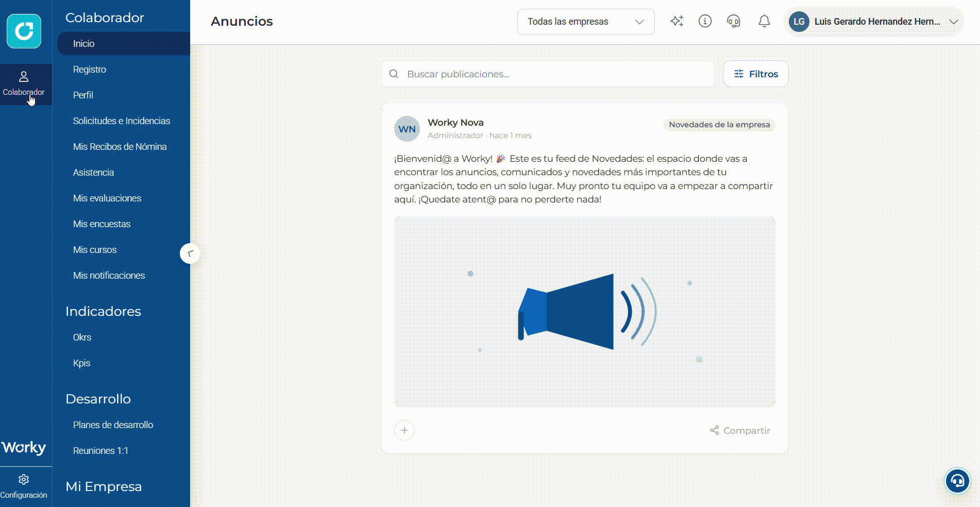
Task: Click the Worky logo icon at top left
Action: 24,31
